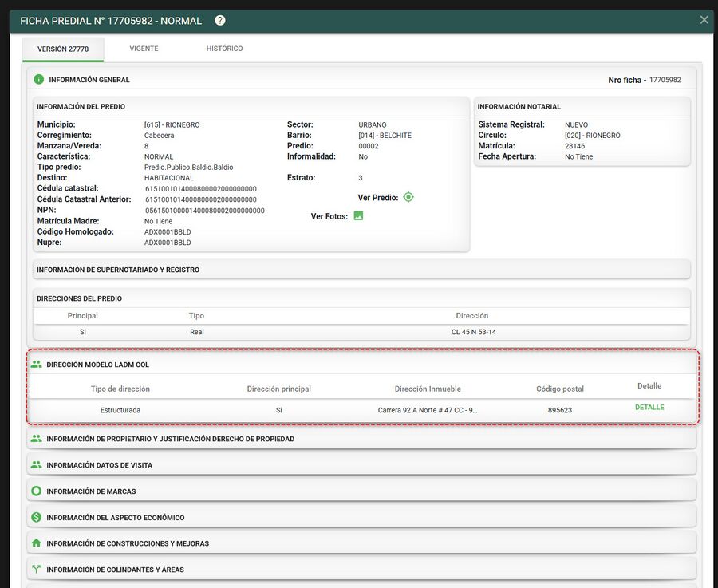Open the green DETALLE link
This screenshot has width=718, height=588.
pyautogui.click(x=649, y=407)
